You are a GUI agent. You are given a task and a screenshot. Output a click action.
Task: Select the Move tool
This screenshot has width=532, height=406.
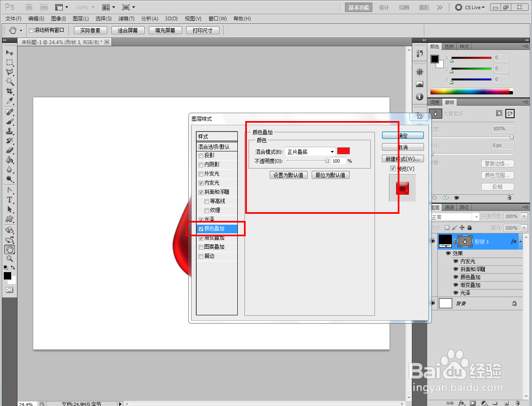click(10, 53)
